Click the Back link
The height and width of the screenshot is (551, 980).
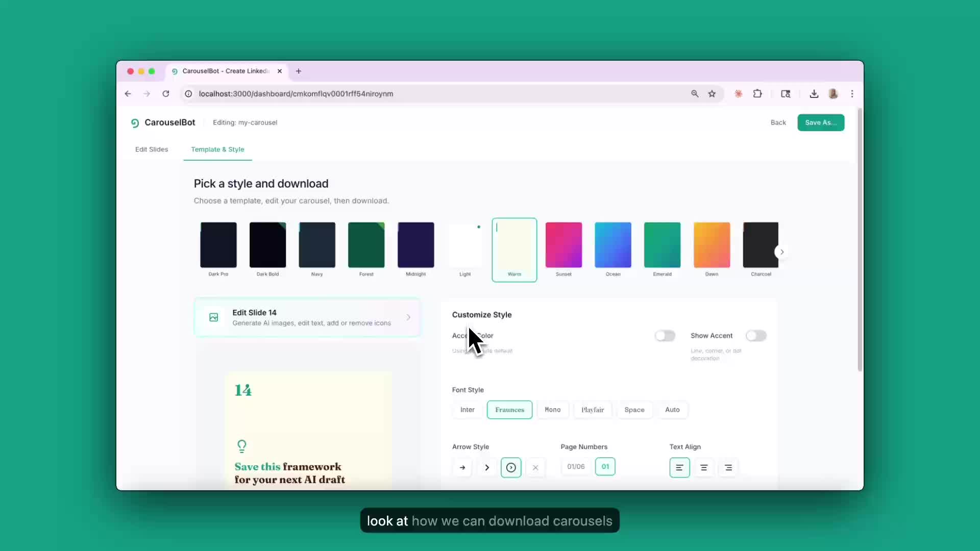778,122
